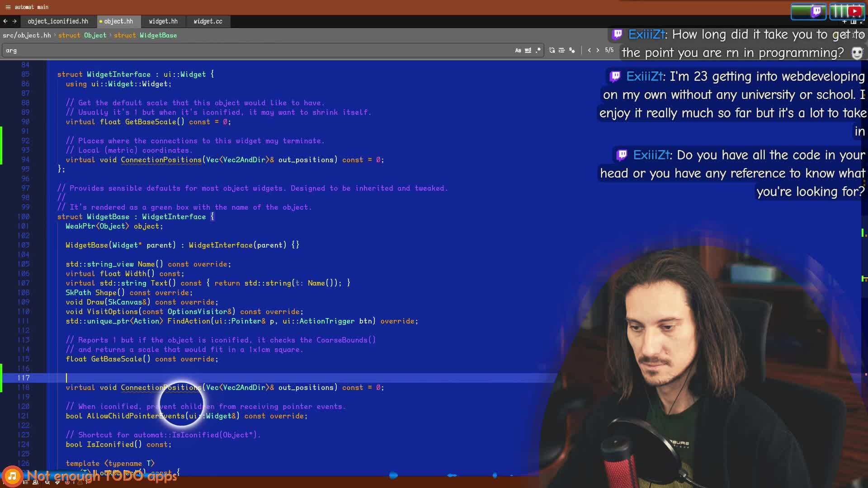Click the ConnectionPositions function on line 118
Screen dimensions: 868x488
(161, 388)
